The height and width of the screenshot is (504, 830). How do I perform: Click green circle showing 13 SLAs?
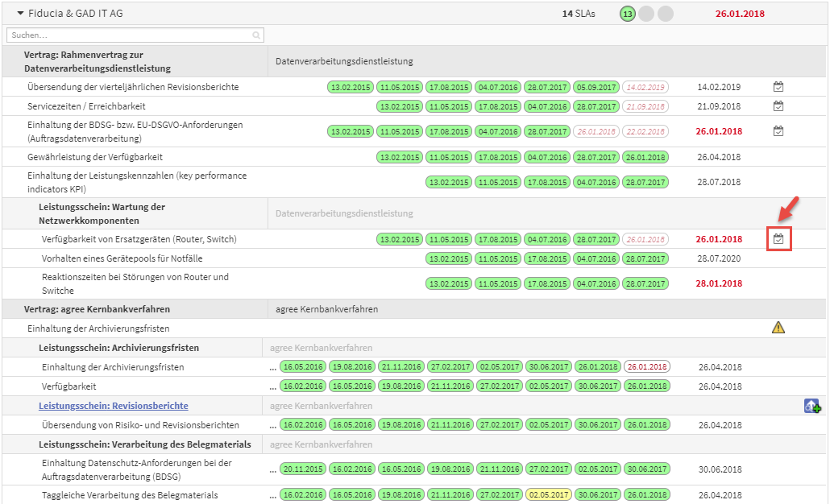(627, 14)
